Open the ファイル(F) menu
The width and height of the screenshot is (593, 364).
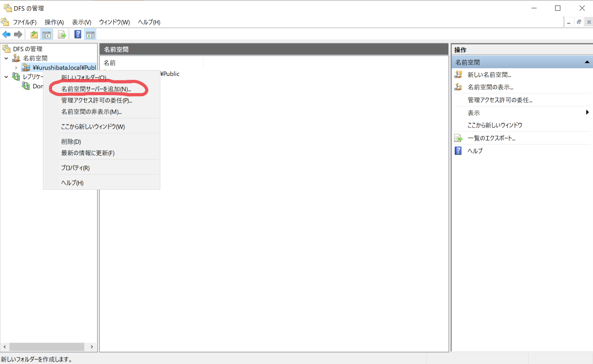pos(25,22)
